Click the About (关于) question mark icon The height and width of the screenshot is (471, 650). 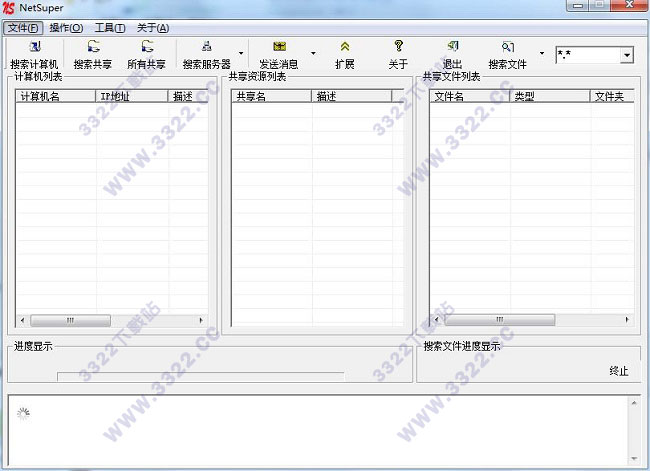tap(398, 46)
